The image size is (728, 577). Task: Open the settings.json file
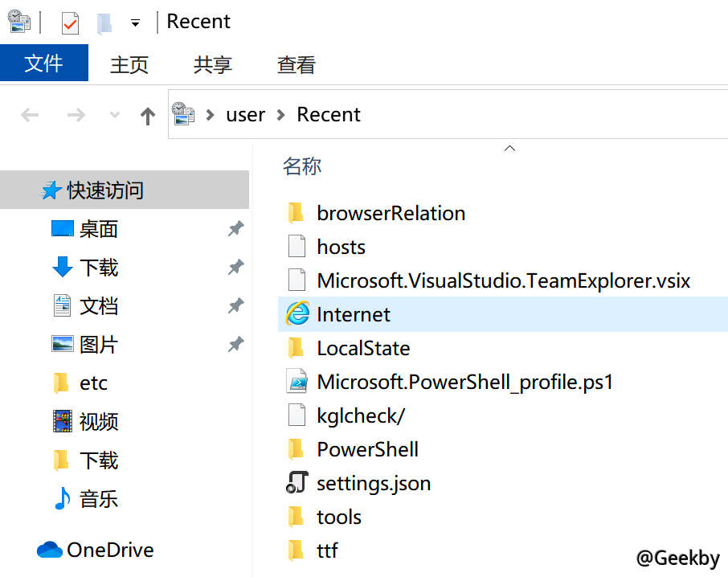374,483
